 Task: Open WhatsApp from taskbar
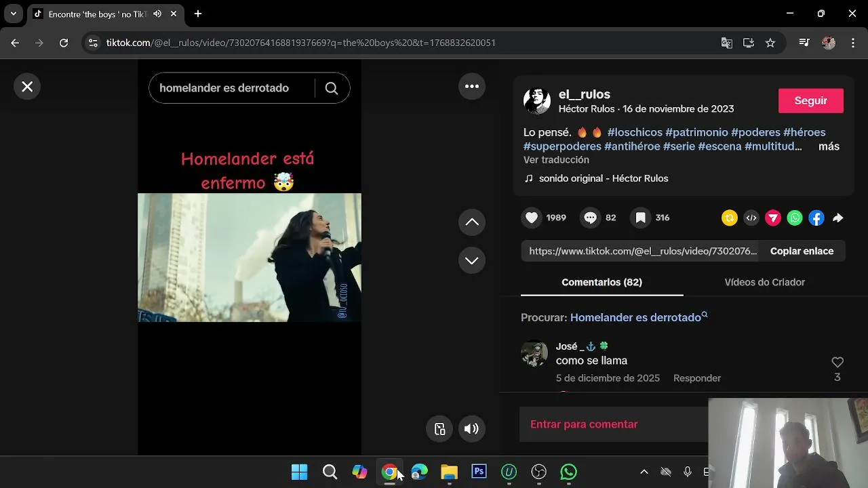coord(569,472)
